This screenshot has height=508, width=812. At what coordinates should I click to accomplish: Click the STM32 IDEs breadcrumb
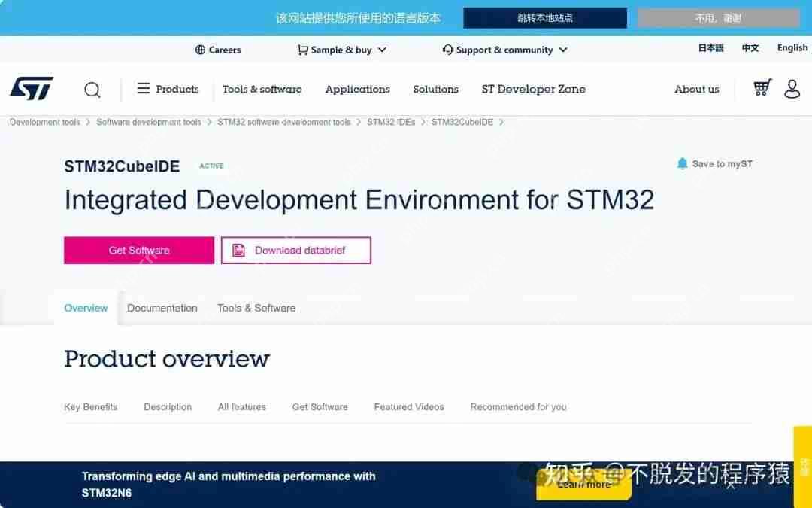(x=391, y=121)
